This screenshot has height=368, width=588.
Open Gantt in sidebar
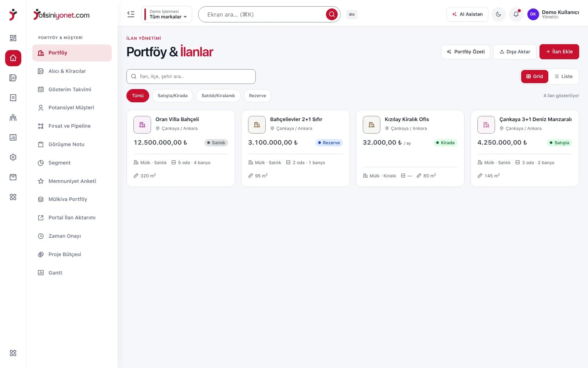click(72, 273)
